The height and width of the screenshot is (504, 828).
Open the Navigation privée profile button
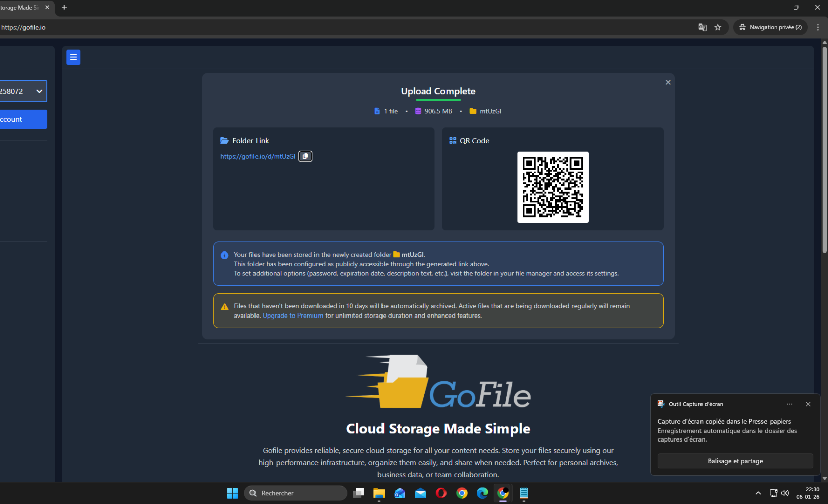pyautogui.click(x=771, y=27)
